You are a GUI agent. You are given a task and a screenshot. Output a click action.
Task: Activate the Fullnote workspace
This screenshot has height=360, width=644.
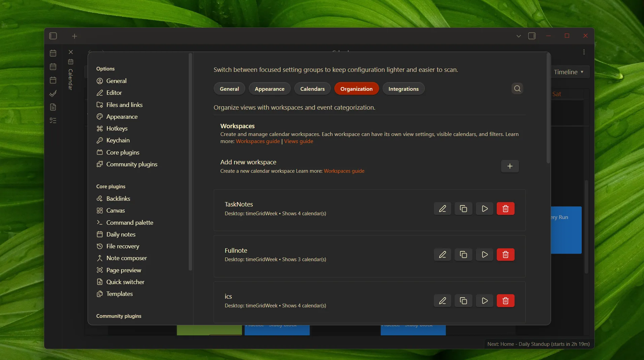click(485, 254)
